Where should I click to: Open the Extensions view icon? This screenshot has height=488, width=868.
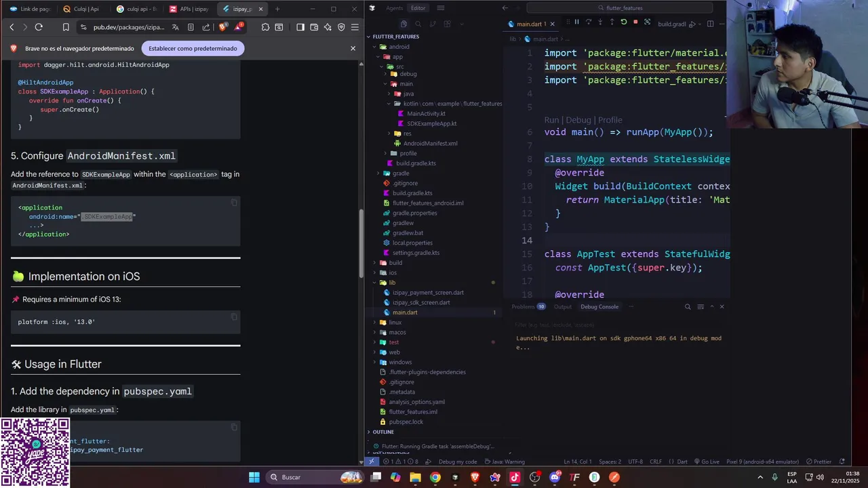click(447, 24)
